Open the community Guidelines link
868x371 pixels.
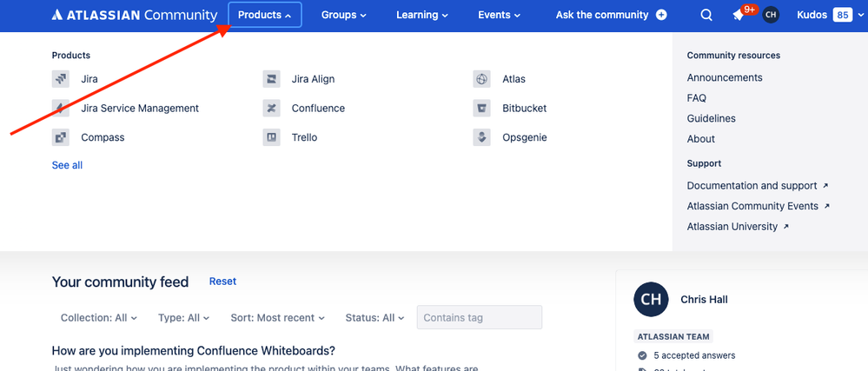(712, 118)
